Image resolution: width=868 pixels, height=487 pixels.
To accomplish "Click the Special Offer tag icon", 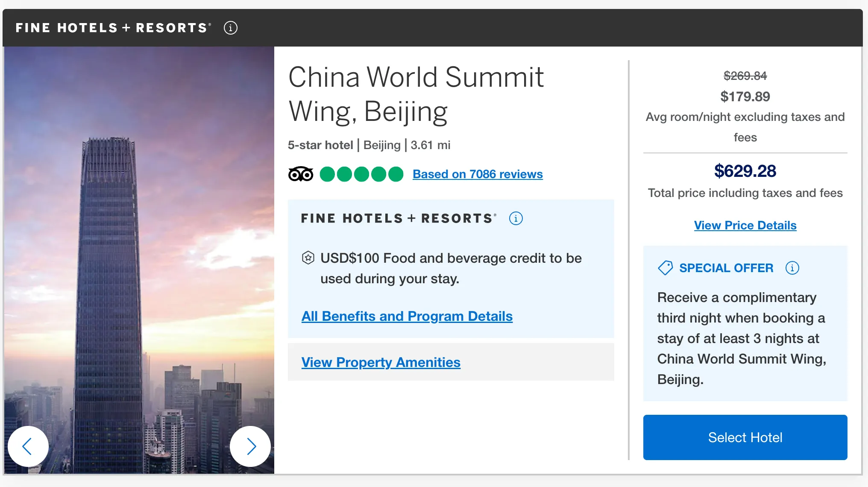I will [665, 268].
